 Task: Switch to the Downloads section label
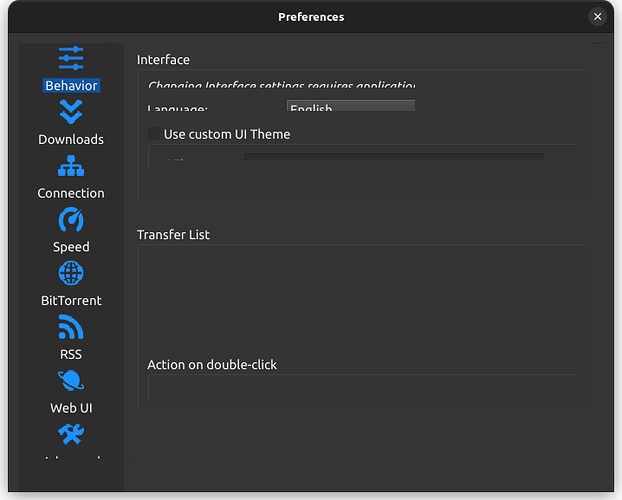[x=71, y=139]
